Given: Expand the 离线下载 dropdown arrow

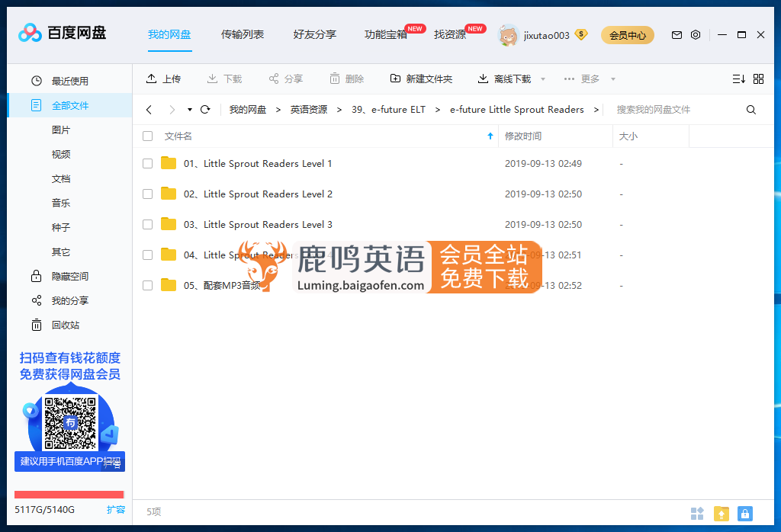Looking at the screenshot, I should point(542,78).
